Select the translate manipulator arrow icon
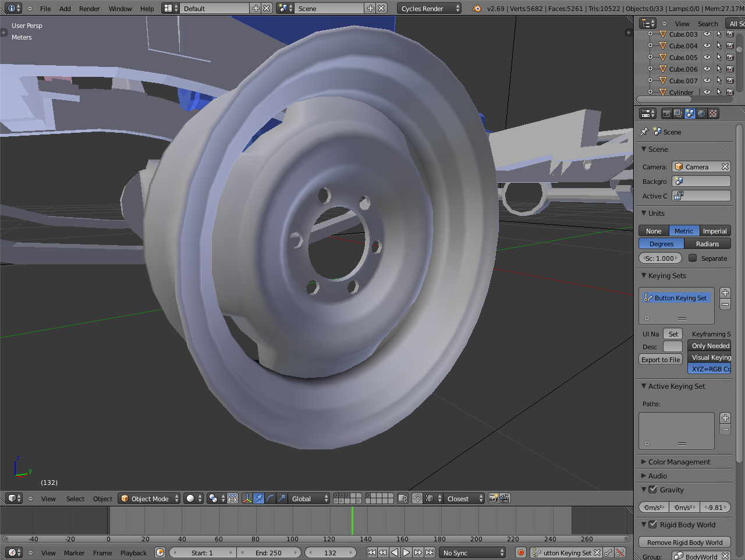The height and width of the screenshot is (560, 745). (258, 498)
